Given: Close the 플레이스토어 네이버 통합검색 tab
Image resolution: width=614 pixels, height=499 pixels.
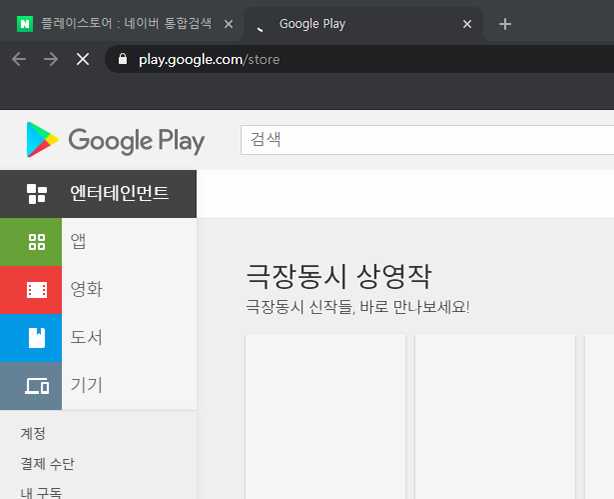Looking at the screenshot, I should (229, 24).
